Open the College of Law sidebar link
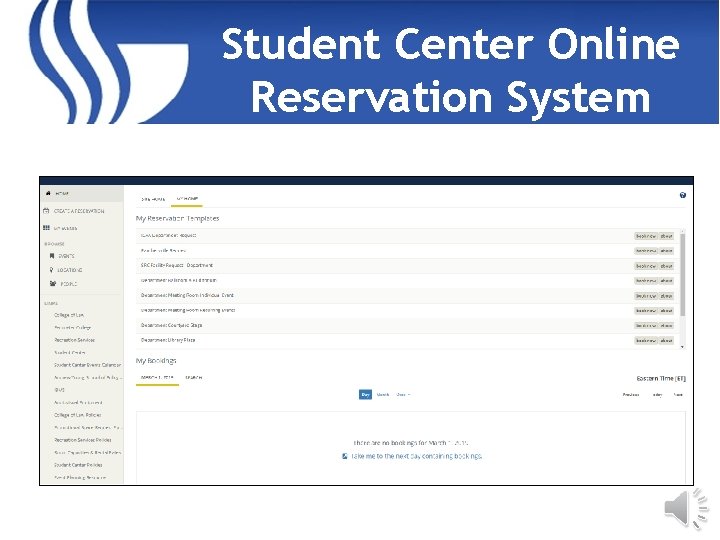The image size is (720, 540). pos(69,315)
